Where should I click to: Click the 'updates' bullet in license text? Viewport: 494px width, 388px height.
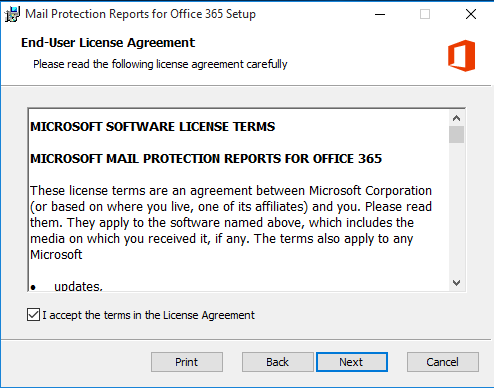point(78,286)
